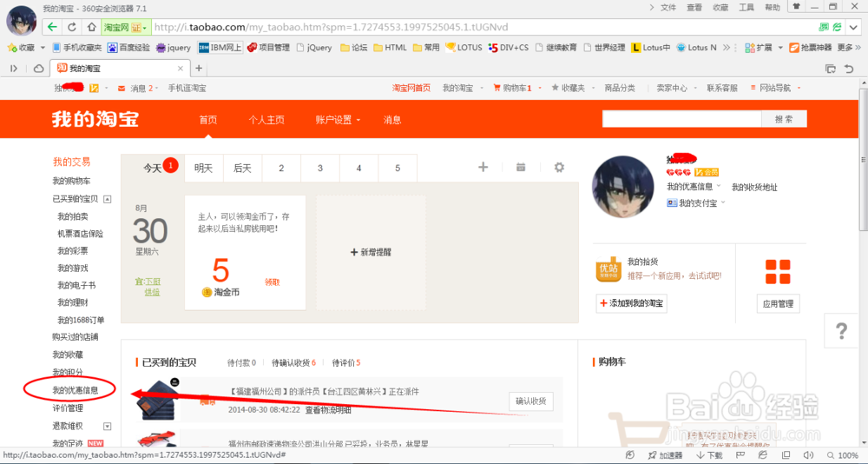Open a new browser tab with plus button
This screenshot has height=464, width=868.
tap(199, 68)
